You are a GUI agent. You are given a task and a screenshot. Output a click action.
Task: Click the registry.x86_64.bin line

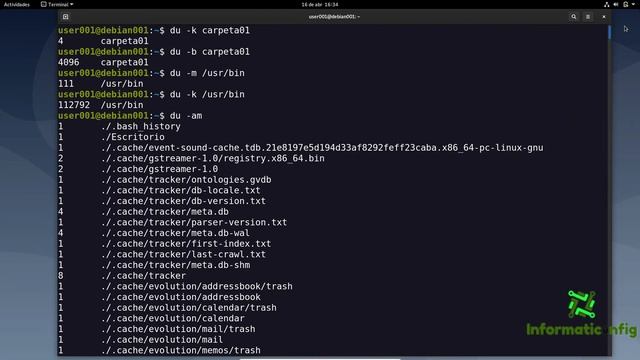[213, 158]
